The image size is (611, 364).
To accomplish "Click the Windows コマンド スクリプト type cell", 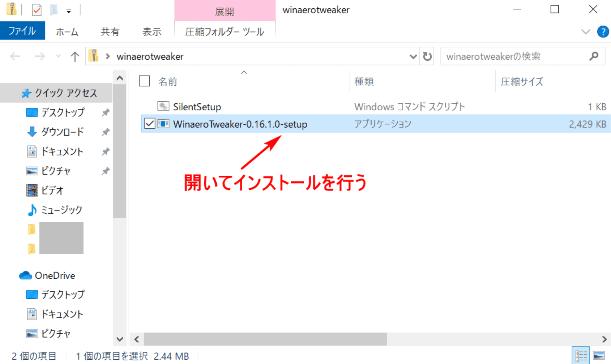I will point(409,107).
